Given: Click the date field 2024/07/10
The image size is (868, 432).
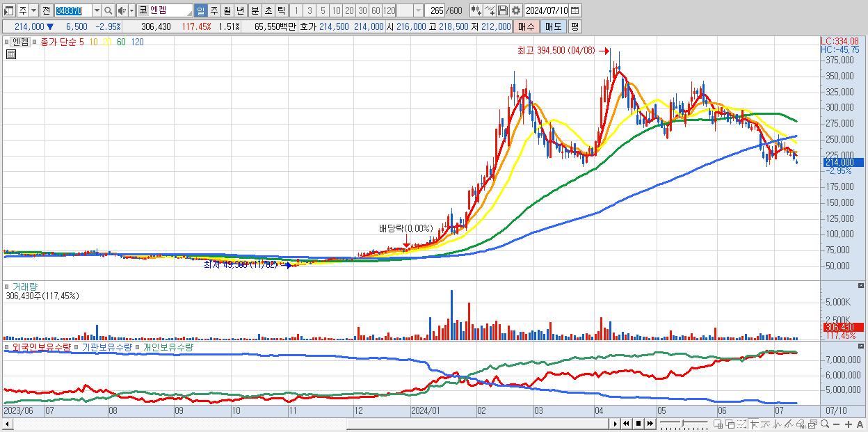Looking at the screenshot, I should (x=547, y=10).
